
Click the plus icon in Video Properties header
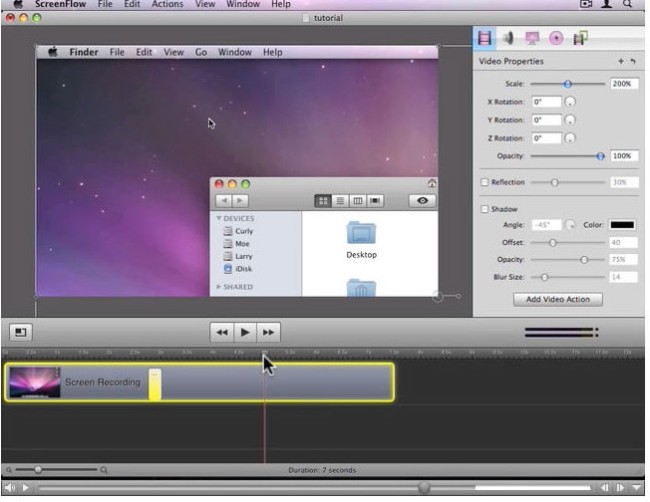pyautogui.click(x=621, y=61)
